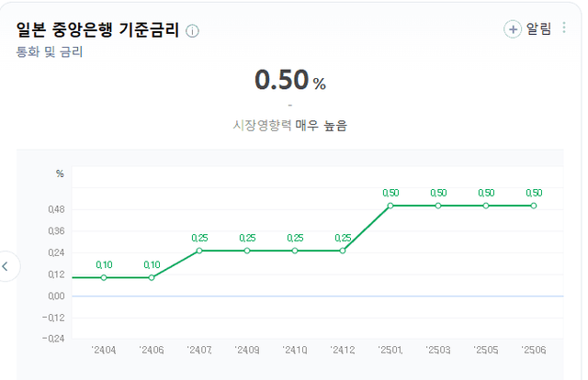
Task: Select the '24.06 data point at 0.10
Action: [x=152, y=277]
